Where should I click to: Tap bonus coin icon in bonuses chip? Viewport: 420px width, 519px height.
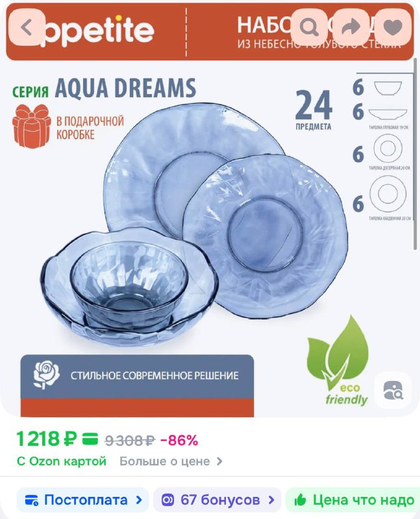point(167,500)
